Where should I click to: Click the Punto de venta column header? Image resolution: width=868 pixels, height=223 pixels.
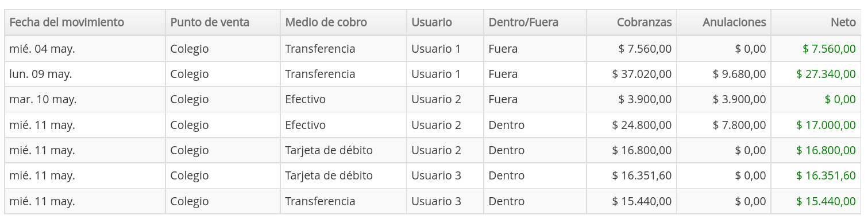tap(223, 22)
